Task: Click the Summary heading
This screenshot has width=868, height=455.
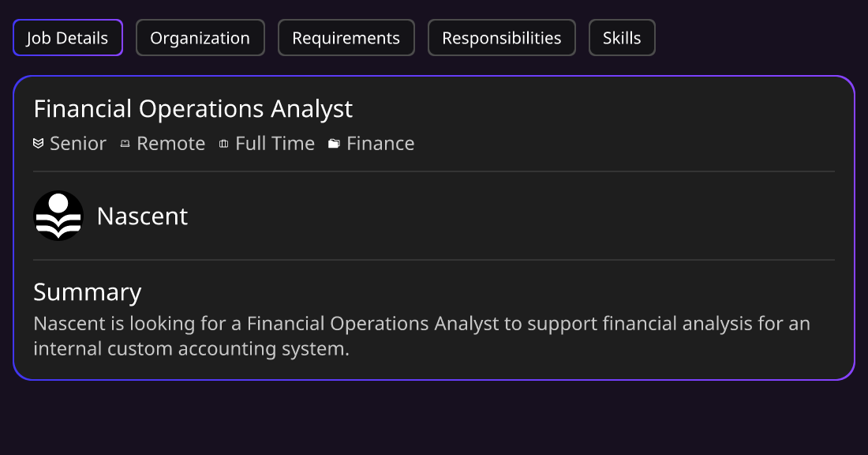Action: click(x=88, y=292)
